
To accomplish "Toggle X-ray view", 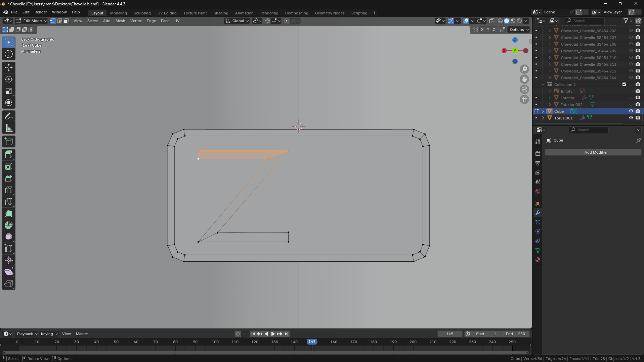I will 492,21.
